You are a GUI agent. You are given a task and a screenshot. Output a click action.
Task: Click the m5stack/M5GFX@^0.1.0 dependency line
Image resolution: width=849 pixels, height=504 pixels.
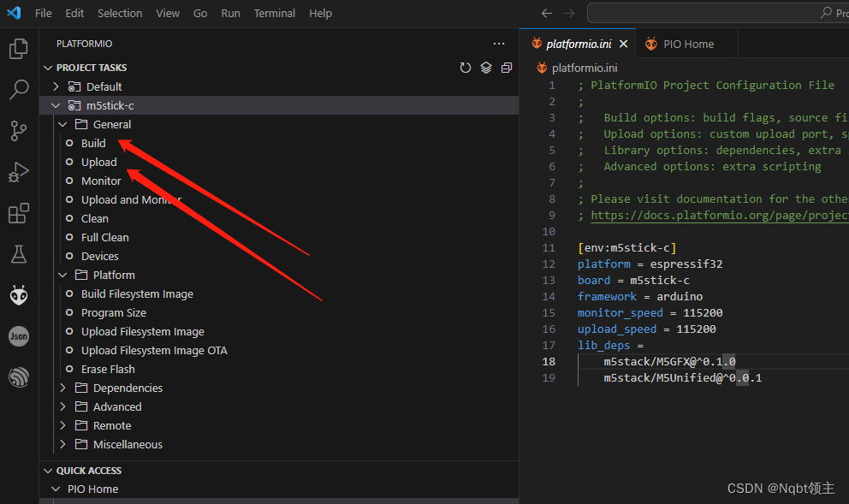(669, 362)
